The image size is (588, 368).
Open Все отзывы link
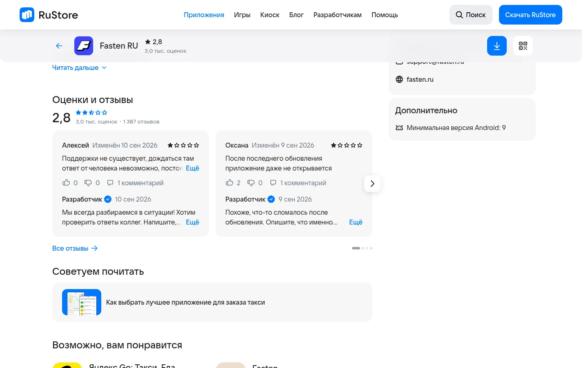75,248
